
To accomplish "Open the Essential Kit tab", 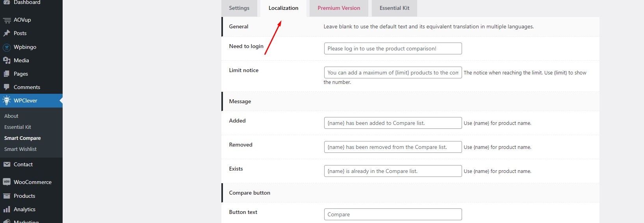I will point(394,8).
